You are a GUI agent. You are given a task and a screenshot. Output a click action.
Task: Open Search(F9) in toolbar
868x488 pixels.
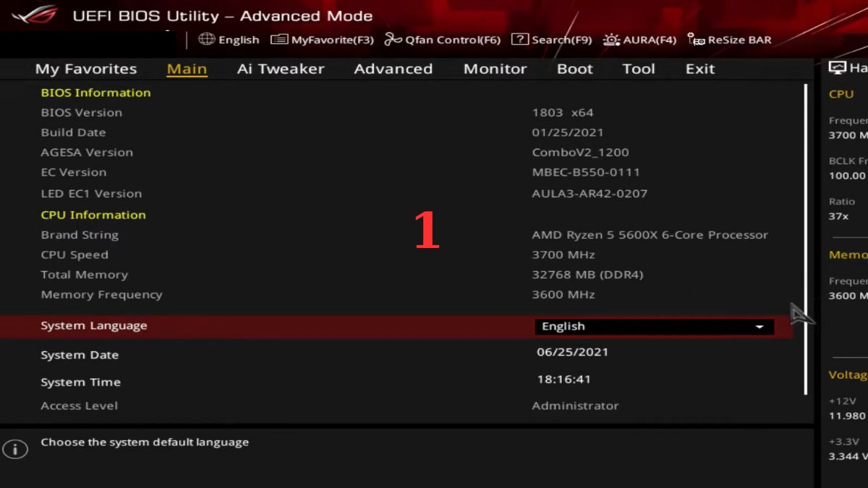tap(552, 40)
